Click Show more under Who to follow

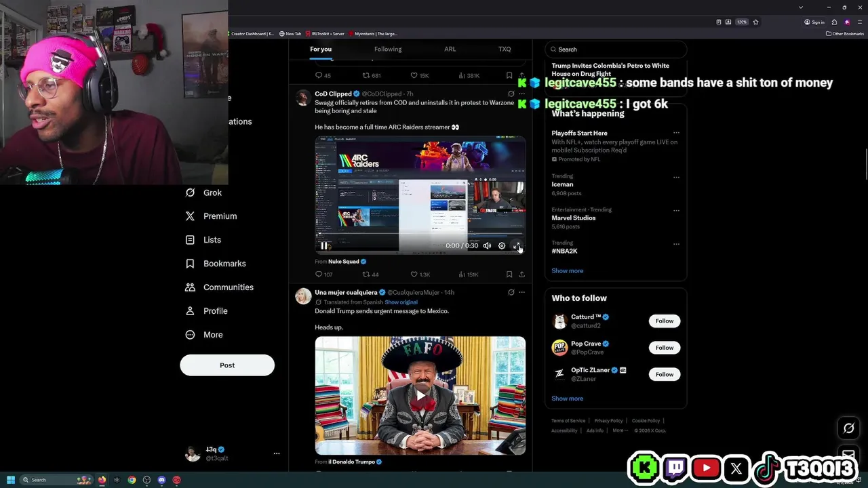pos(567,399)
